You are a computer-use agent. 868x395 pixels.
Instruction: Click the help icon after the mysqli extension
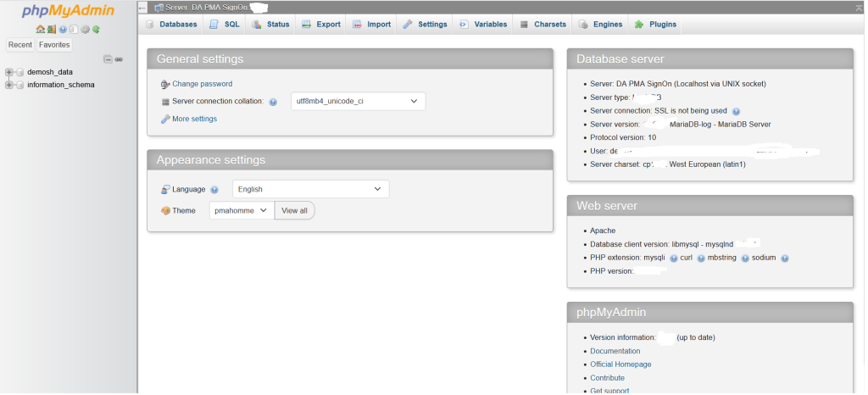[x=673, y=259]
